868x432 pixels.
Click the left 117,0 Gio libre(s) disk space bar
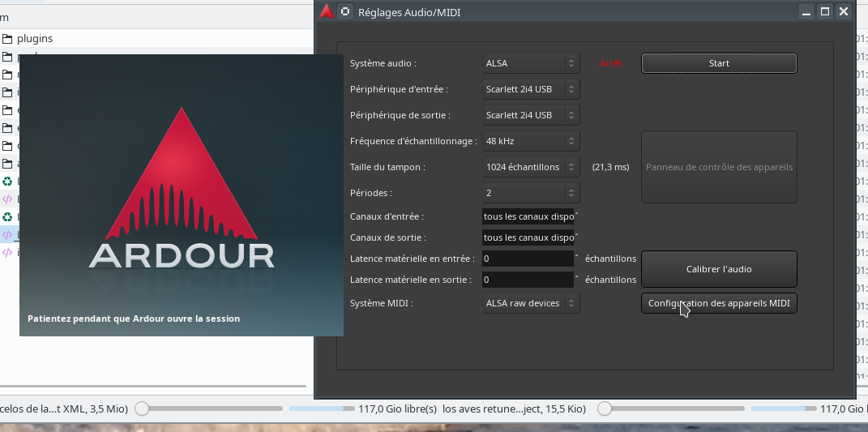322,408
